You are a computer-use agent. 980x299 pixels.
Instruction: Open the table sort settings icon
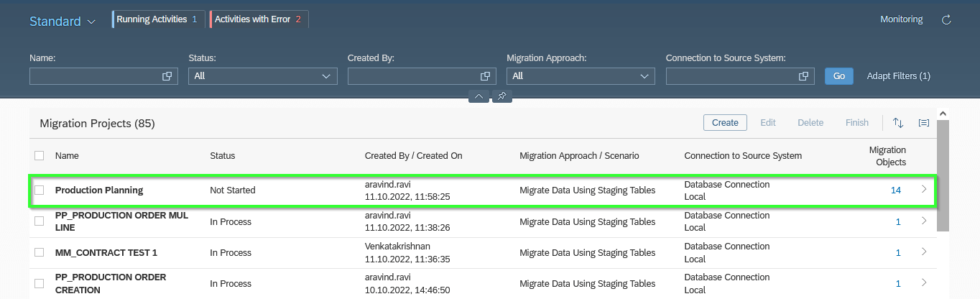898,123
